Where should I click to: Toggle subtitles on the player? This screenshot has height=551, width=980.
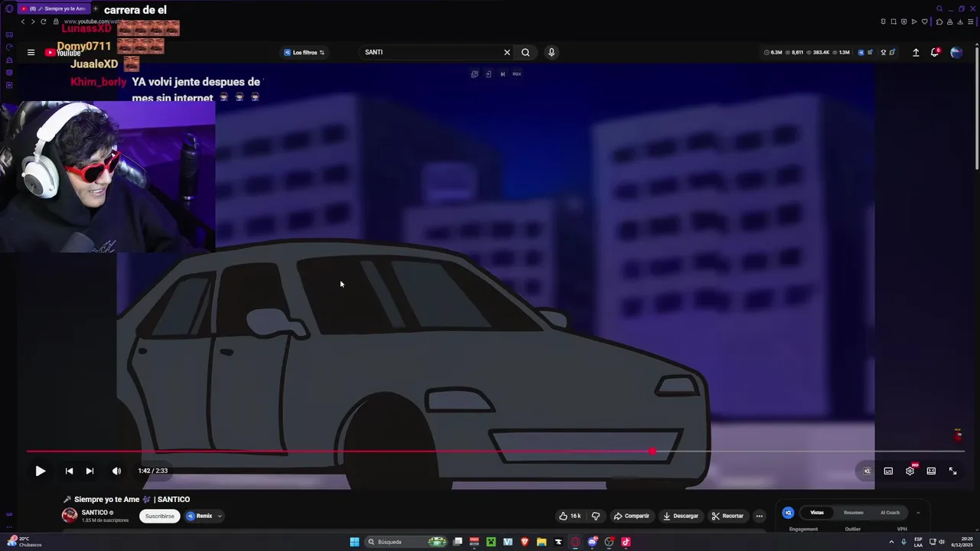888,471
